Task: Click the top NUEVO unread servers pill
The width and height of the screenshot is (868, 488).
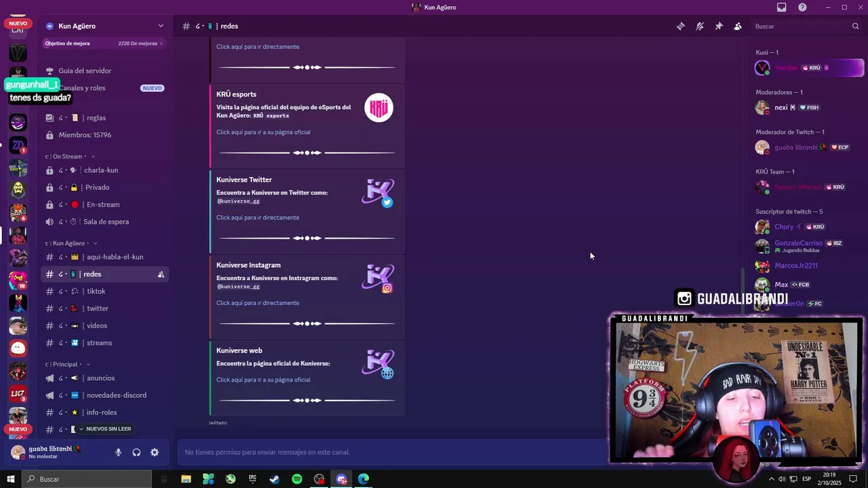Action: (x=18, y=24)
